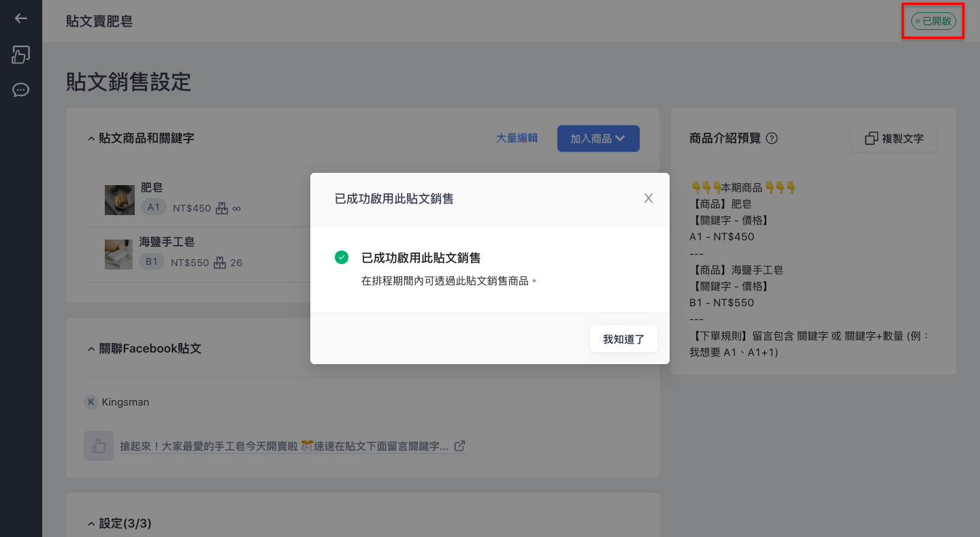Screen dimensions: 980x537
Task: Open external link icon next to Facebook post
Action: pos(460,446)
